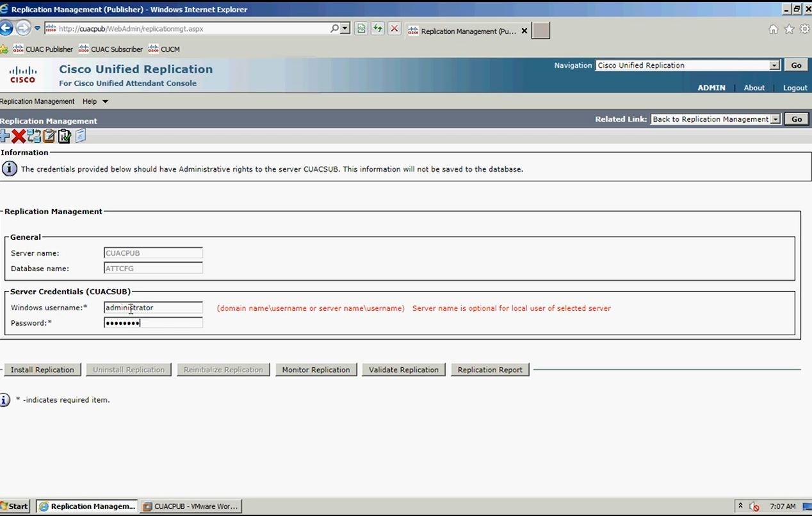
Task: Expand the Help menu arrow
Action: coord(105,101)
